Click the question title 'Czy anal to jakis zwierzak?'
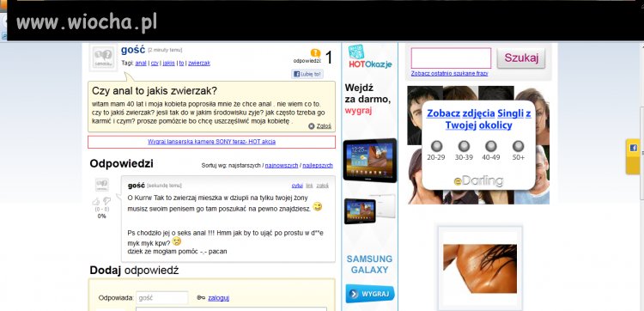644x311 pixels. point(155,91)
